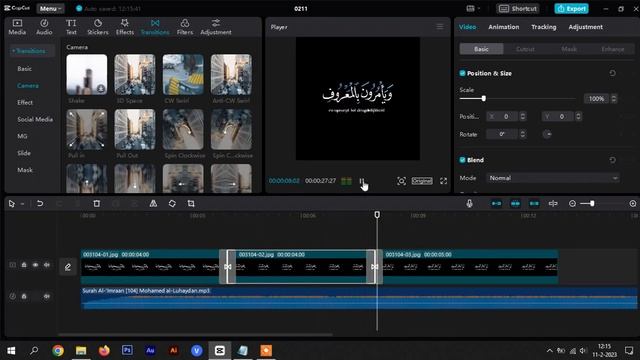Click the Undo arrow in timeline toolbar

[x=40, y=203]
